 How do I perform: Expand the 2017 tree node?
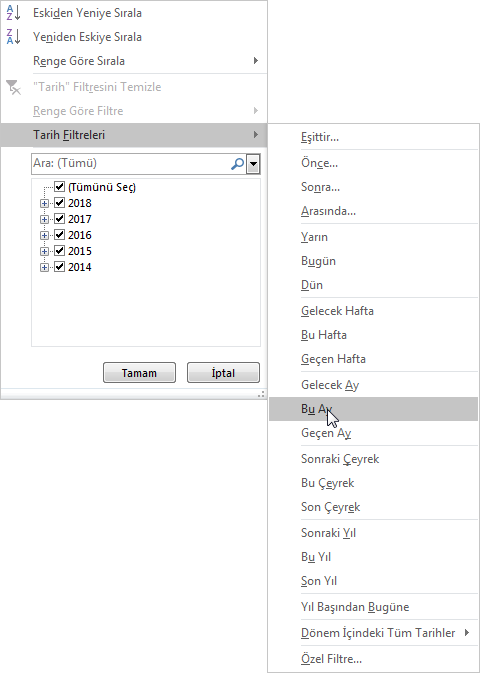[44, 219]
